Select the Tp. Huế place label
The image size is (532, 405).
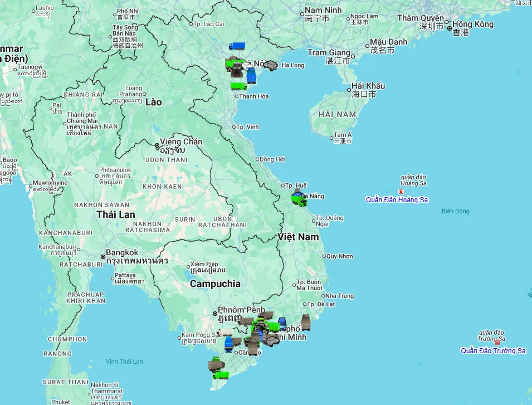pos(294,185)
